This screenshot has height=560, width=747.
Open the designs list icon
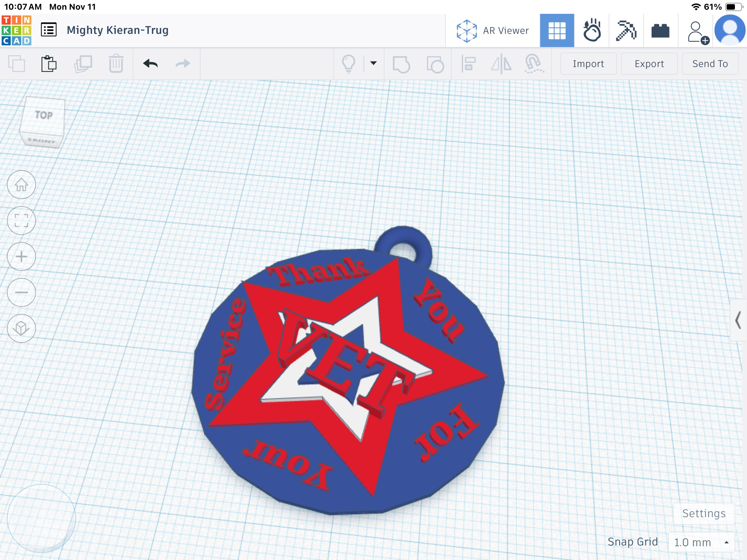click(49, 30)
